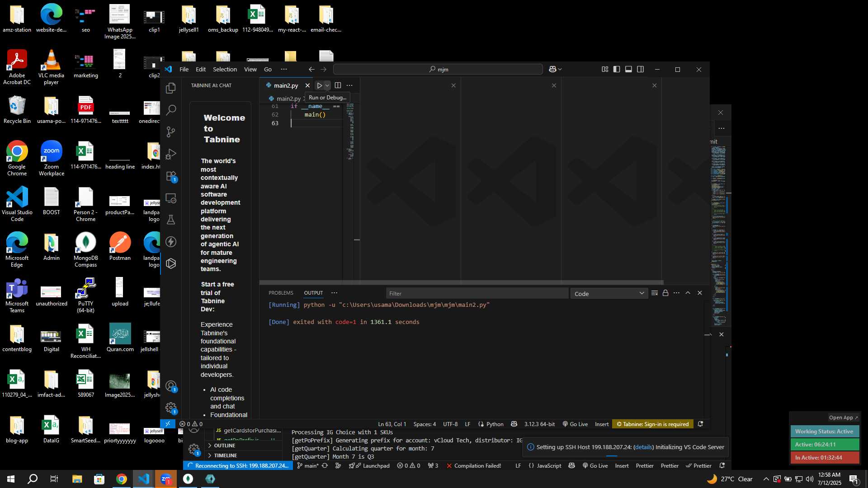The image size is (868, 488).
Task: Click Reconnecting to SSH status item
Action: click(x=238, y=465)
